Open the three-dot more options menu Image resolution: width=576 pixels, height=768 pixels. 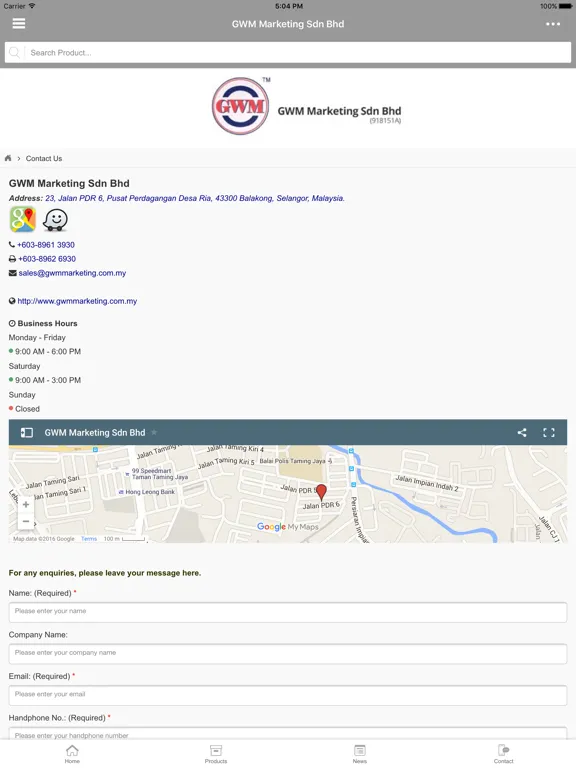tap(553, 24)
